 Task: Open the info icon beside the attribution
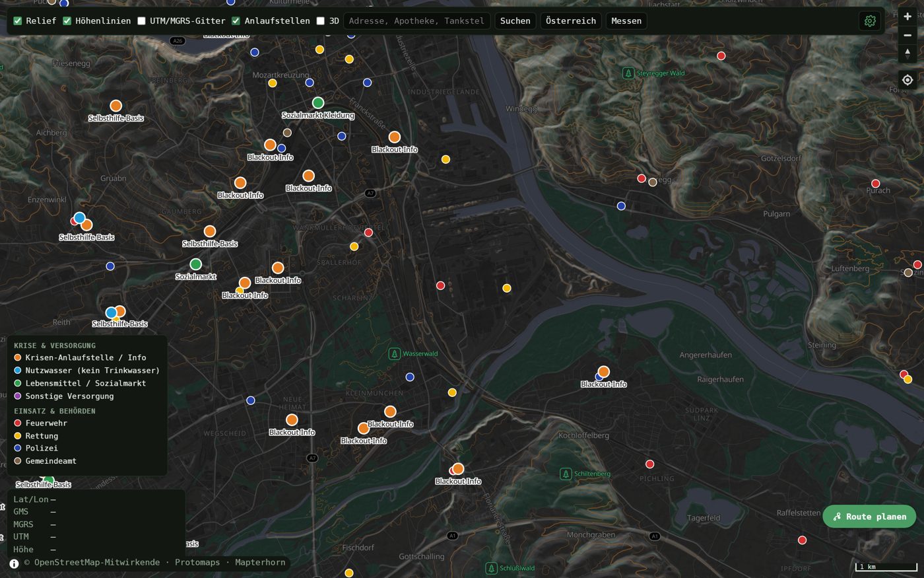(x=14, y=563)
